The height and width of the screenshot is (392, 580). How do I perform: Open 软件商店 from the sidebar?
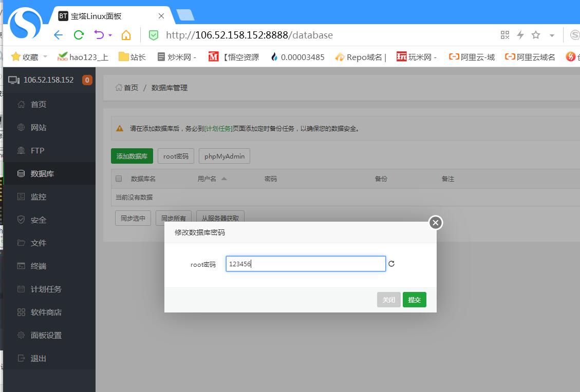click(x=46, y=312)
